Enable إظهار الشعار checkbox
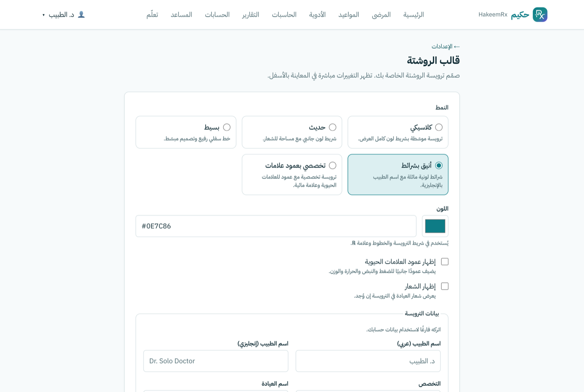584x392 pixels. point(445,286)
